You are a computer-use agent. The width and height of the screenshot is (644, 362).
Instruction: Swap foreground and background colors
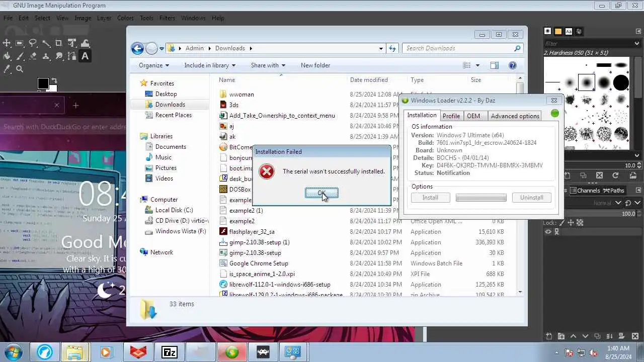pos(54,80)
